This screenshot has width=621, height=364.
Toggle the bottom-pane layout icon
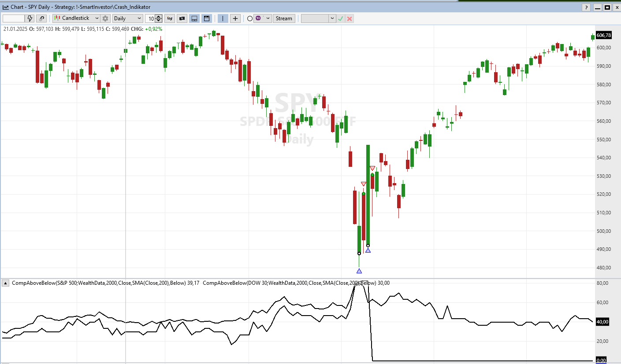(194, 18)
